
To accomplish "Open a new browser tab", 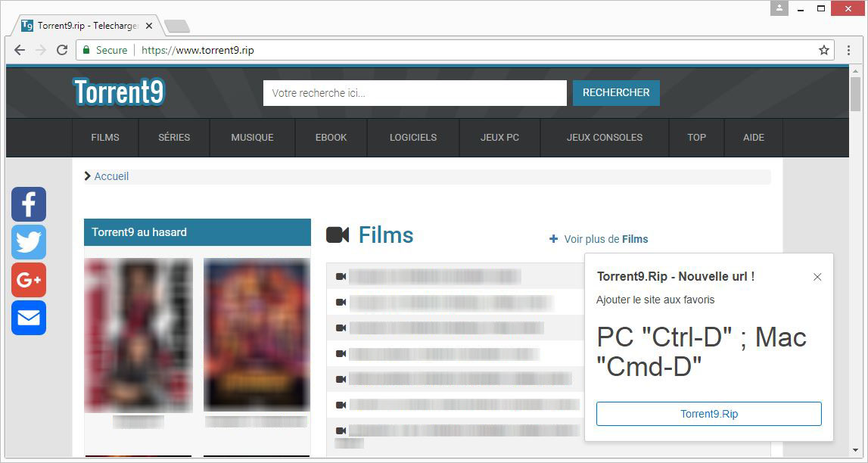I will 177,26.
